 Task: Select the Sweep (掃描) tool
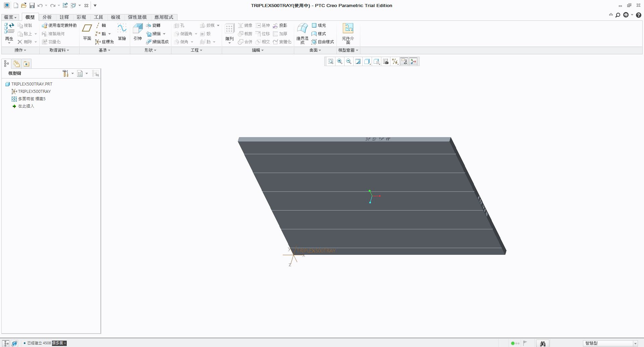154,34
